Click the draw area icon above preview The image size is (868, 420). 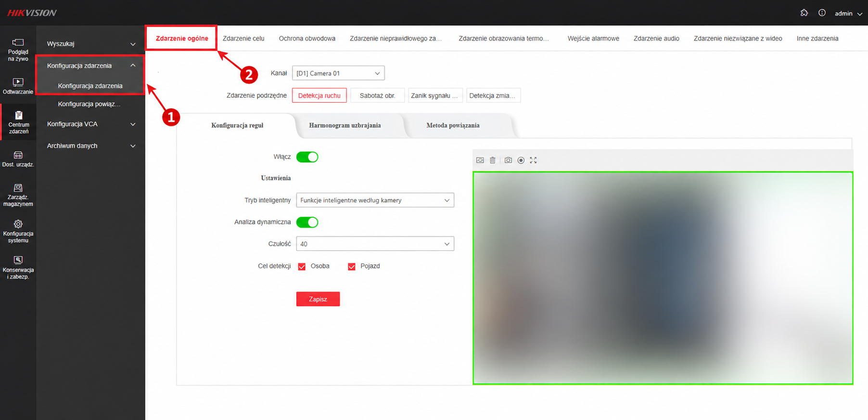(x=480, y=160)
